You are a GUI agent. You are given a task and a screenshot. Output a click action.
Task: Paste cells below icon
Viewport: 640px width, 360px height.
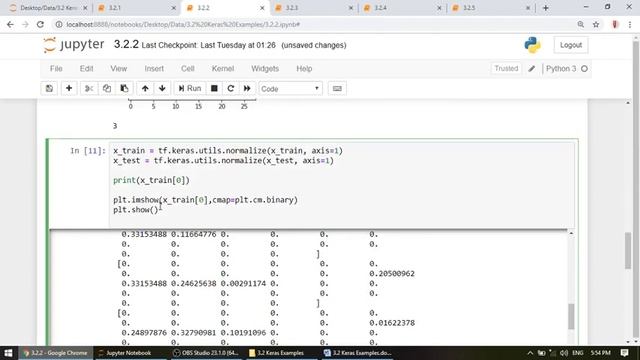pos(124,89)
